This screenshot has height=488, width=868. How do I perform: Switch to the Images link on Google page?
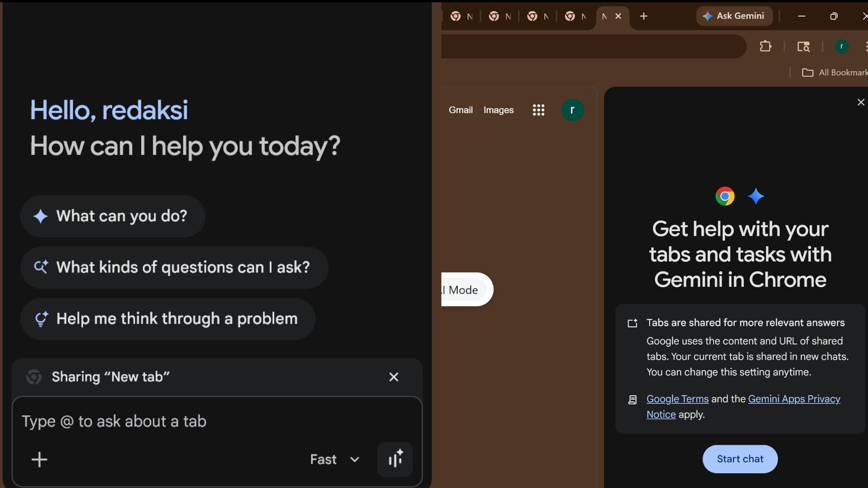pos(498,110)
